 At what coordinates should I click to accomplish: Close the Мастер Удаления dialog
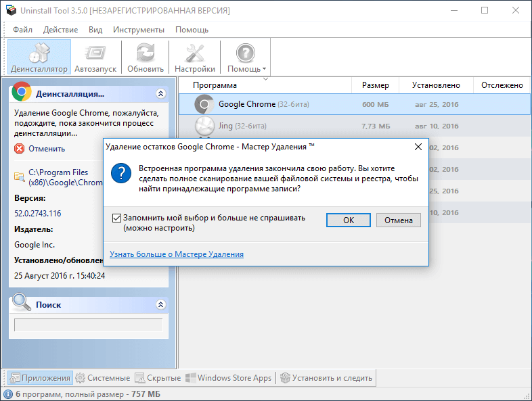[x=418, y=147]
